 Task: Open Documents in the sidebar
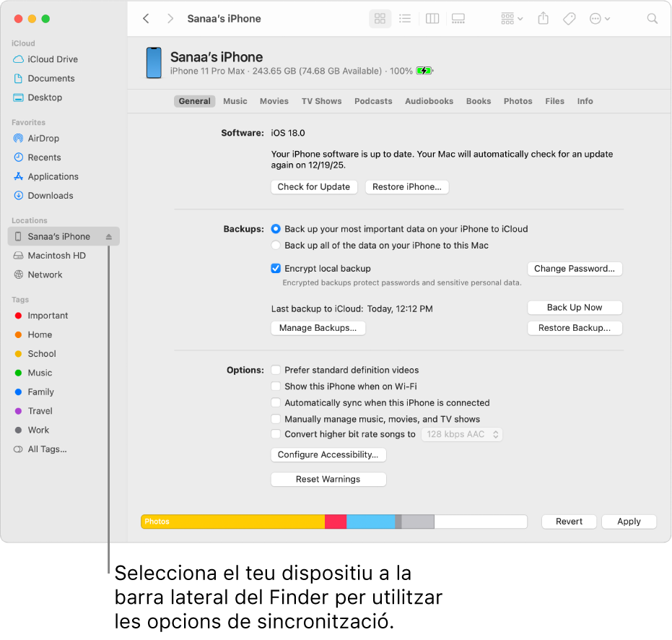[44, 79]
